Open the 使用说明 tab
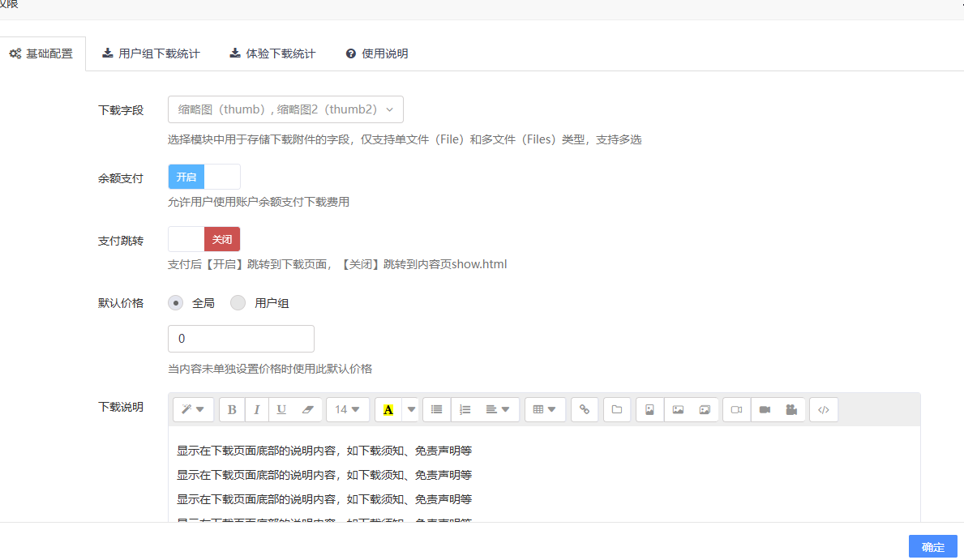 [x=377, y=54]
